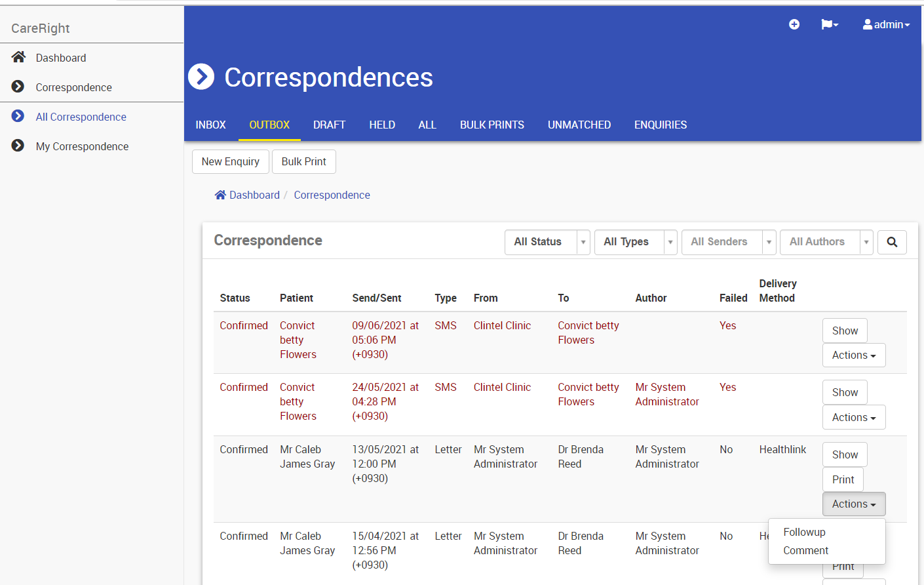Open the admin user menu
This screenshot has width=924, height=585.
click(x=887, y=24)
